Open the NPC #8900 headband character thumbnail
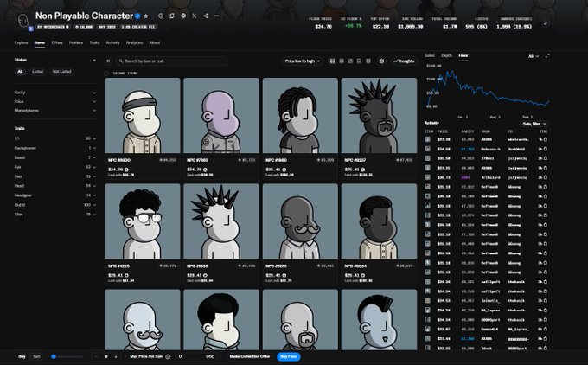 pyautogui.click(x=143, y=116)
